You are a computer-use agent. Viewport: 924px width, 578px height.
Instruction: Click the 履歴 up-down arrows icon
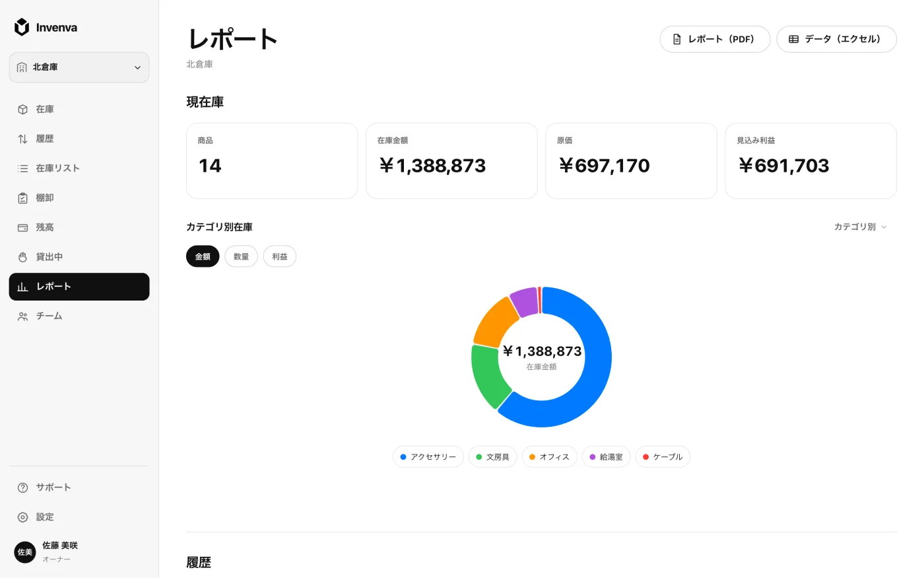click(x=22, y=139)
